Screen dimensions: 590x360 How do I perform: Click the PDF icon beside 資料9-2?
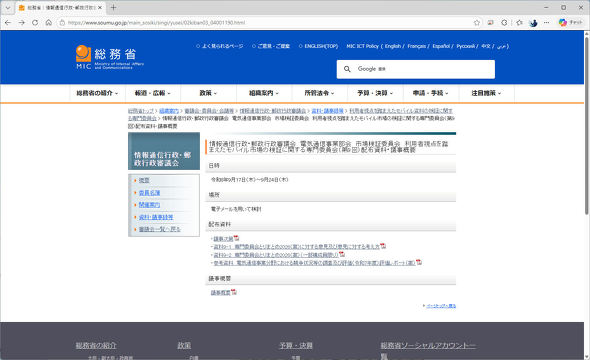(342, 254)
